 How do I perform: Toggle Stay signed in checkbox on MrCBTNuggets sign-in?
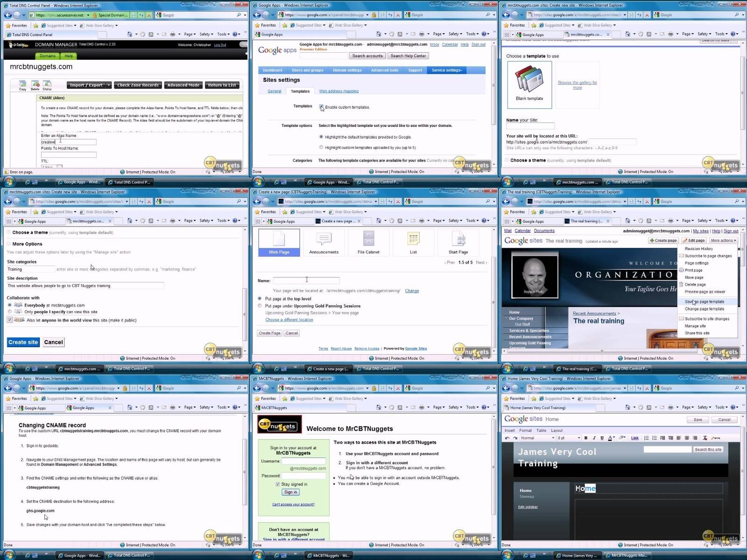click(x=278, y=484)
